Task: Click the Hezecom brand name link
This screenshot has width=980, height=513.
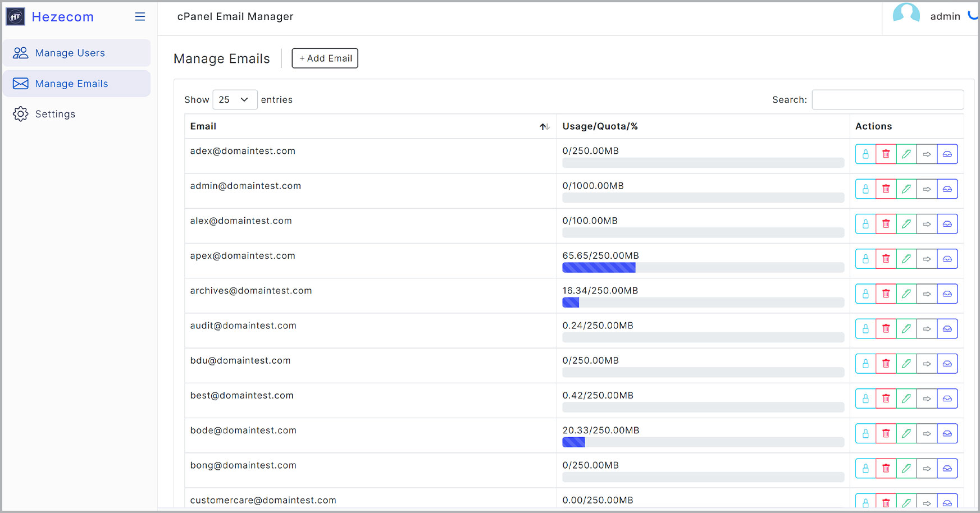Action: point(63,17)
